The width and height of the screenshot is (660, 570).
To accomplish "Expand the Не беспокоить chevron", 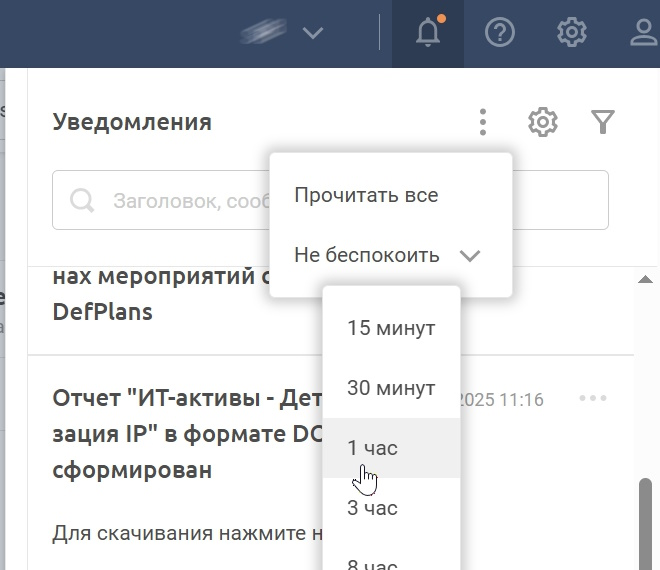I will (x=470, y=256).
